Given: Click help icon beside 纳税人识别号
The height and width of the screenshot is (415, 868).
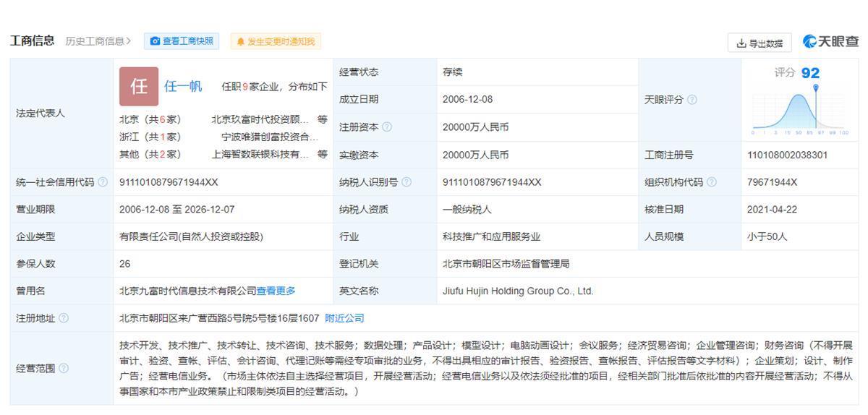Looking at the screenshot, I should pos(407,182).
